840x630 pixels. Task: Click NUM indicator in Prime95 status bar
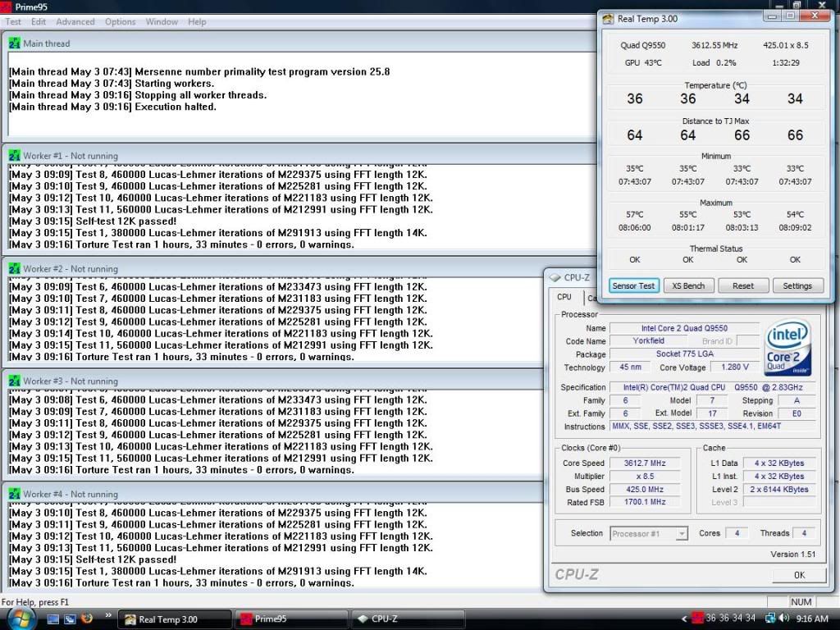click(801, 601)
